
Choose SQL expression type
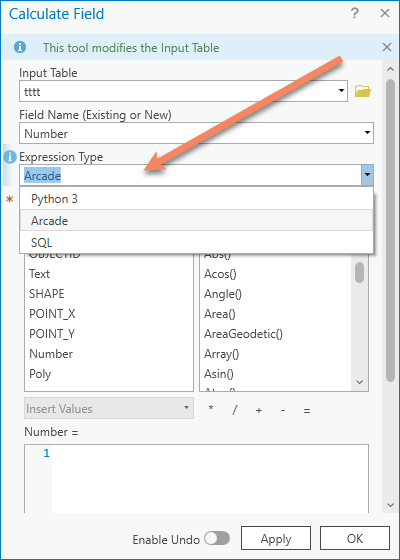pyautogui.click(x=196, y=242)
